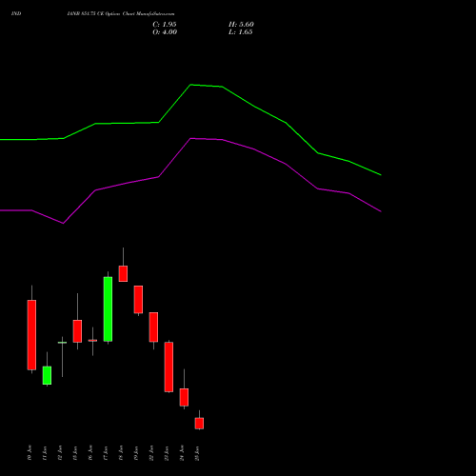Select the 25 date label on x-axis
Viewport: 476px width, 476px height.
coord(197,453)
